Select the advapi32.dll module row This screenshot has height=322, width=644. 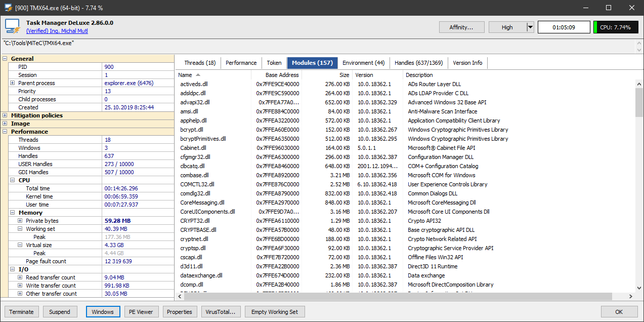(x=405, y=102)
